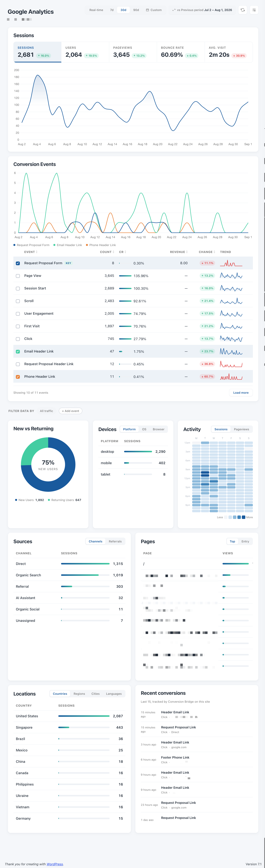
Task: Select the PAGEVIEWS metric card
Action: click(133, 52)
